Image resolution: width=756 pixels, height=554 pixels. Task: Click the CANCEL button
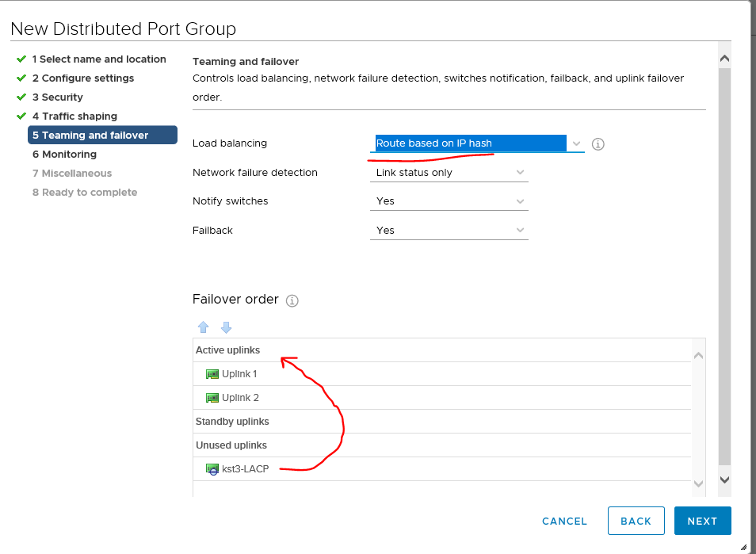click(x=564, y=521)
